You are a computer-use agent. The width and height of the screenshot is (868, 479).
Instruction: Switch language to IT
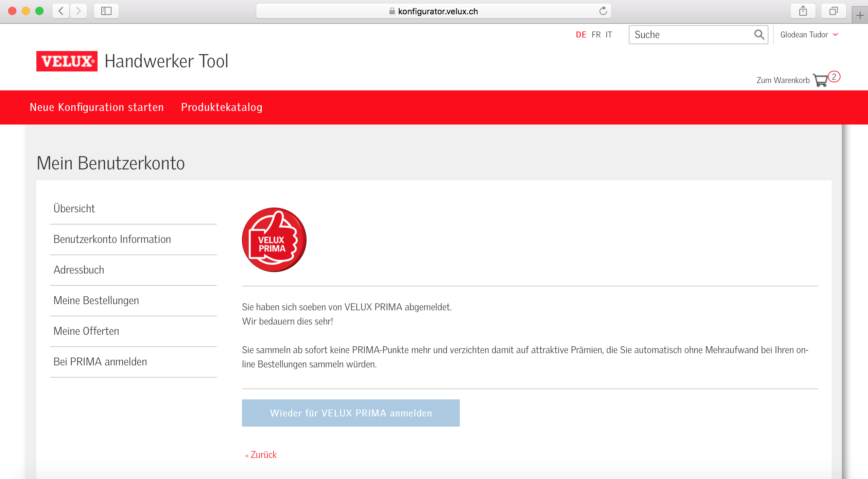(609, 34)
